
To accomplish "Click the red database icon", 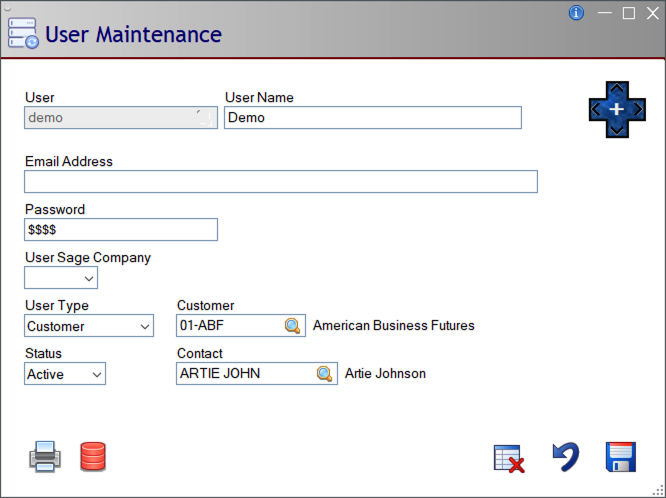I will click(x=93, y=457).
